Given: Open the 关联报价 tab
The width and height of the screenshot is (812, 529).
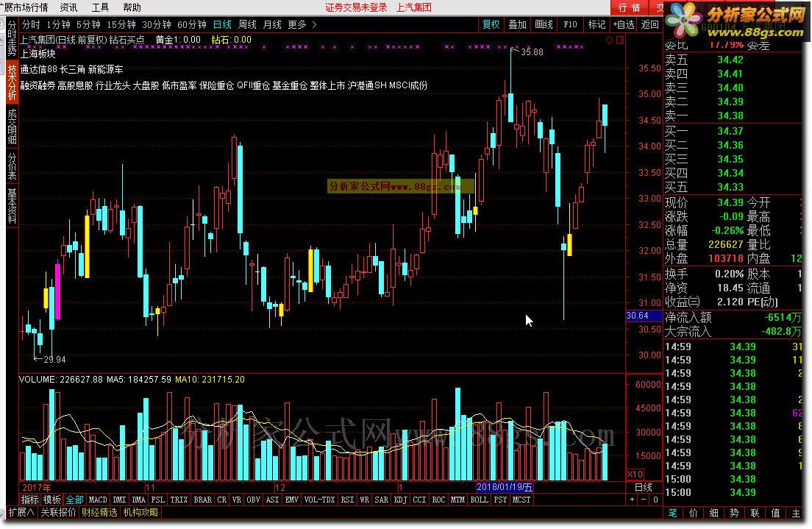Looking at the screenshot, I should pyautogui.click(x=58, y=512).
